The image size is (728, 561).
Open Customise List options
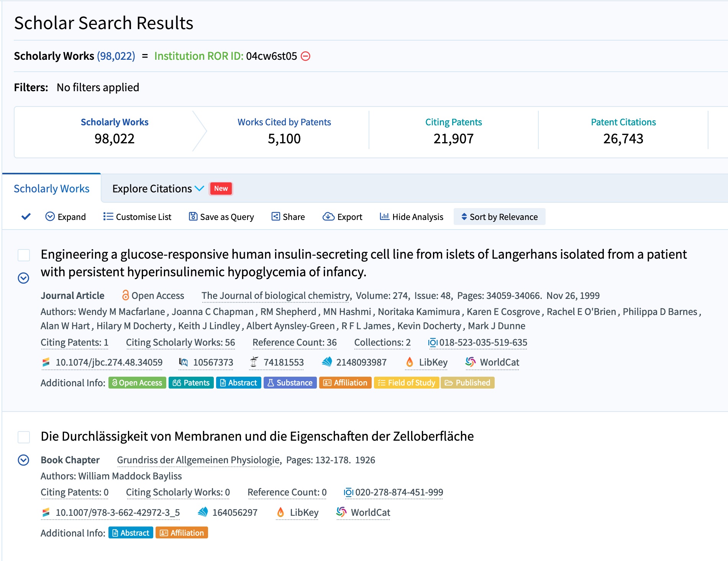click(137, 217)
